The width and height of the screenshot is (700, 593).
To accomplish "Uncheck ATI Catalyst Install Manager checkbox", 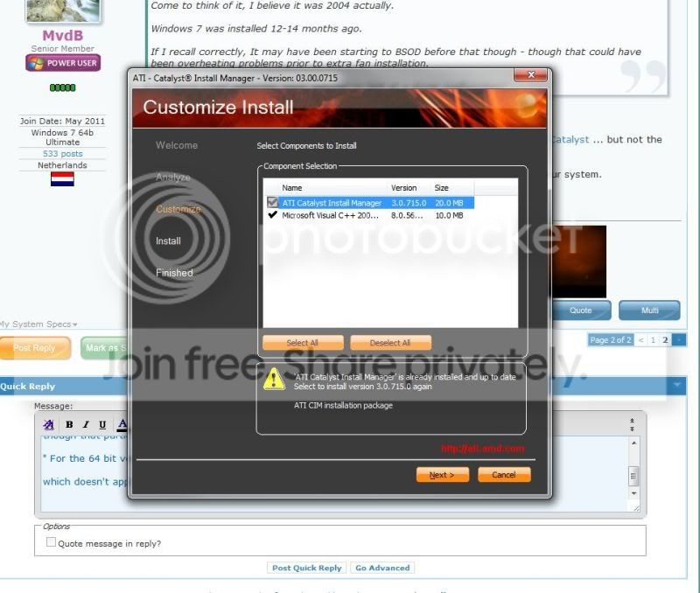I will tap(272, 203).
